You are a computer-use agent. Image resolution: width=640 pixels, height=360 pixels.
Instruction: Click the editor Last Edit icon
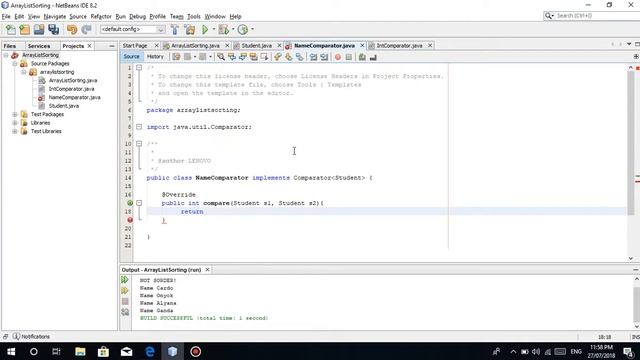[176, 57]
